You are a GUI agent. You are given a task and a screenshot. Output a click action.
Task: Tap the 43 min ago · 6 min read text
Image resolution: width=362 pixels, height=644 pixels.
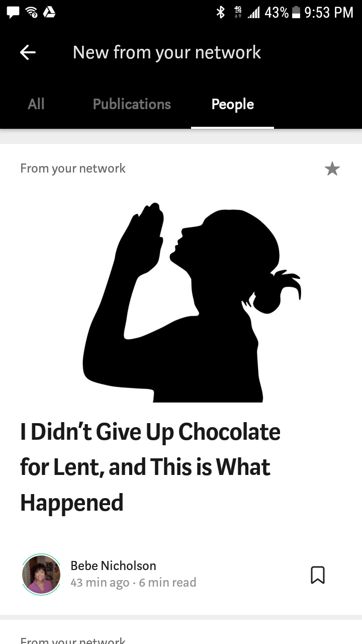coord(133,583)
